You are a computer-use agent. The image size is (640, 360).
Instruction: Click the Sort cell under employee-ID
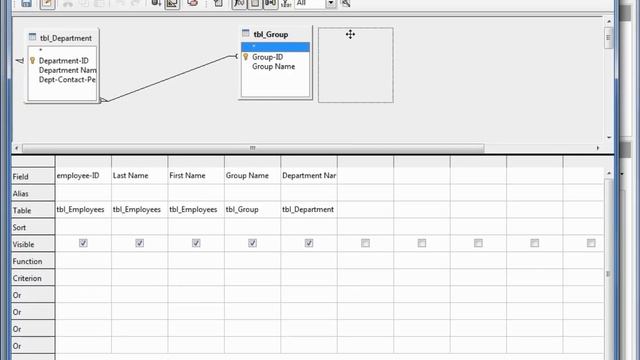coord(83,227)
